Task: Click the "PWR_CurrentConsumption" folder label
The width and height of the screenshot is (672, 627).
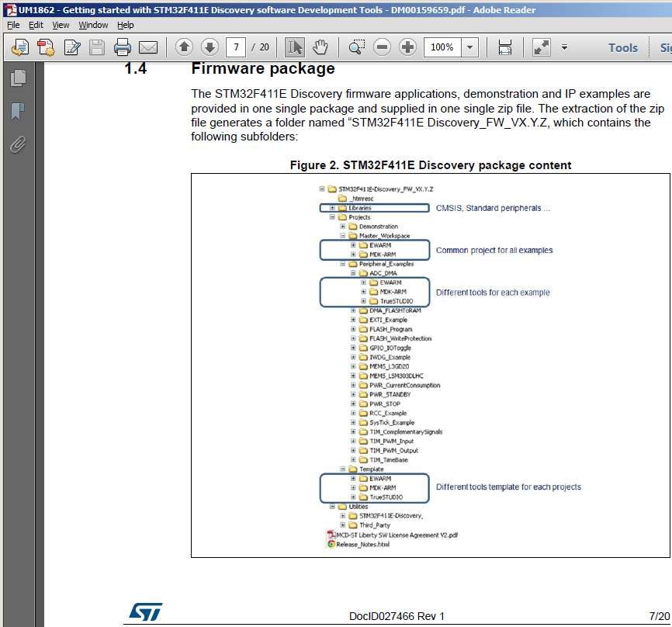Action: [404, 386]
